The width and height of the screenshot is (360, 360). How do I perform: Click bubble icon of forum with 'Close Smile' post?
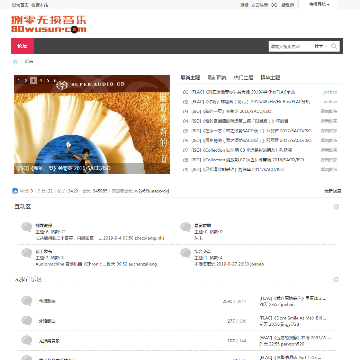pyautogui.click(x=27, y=321)
